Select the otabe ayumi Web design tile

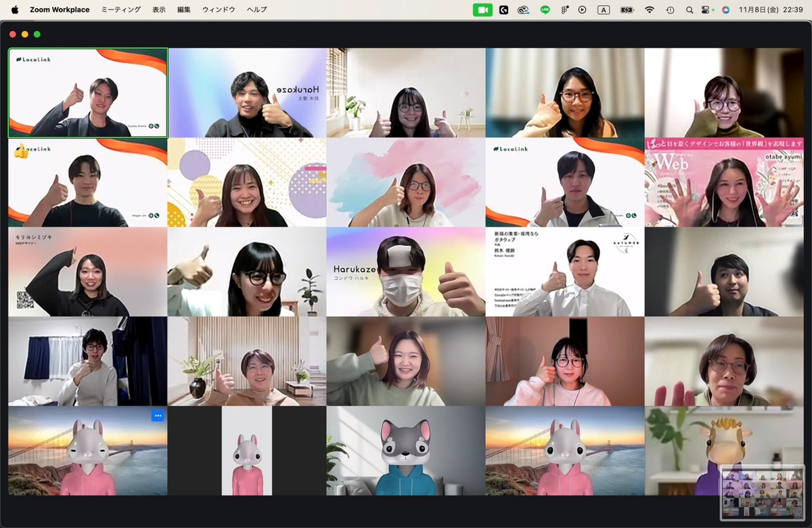724,182
